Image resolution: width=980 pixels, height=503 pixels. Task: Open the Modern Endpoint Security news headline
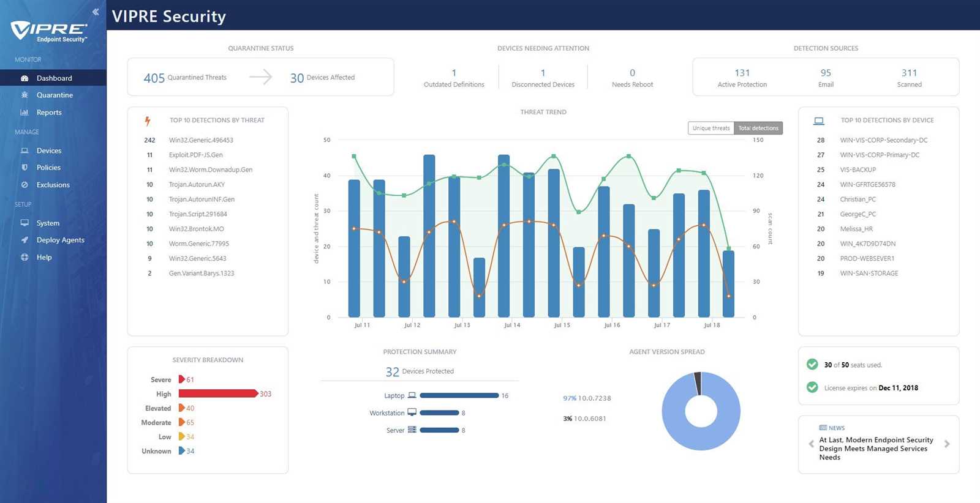point(876,449)
